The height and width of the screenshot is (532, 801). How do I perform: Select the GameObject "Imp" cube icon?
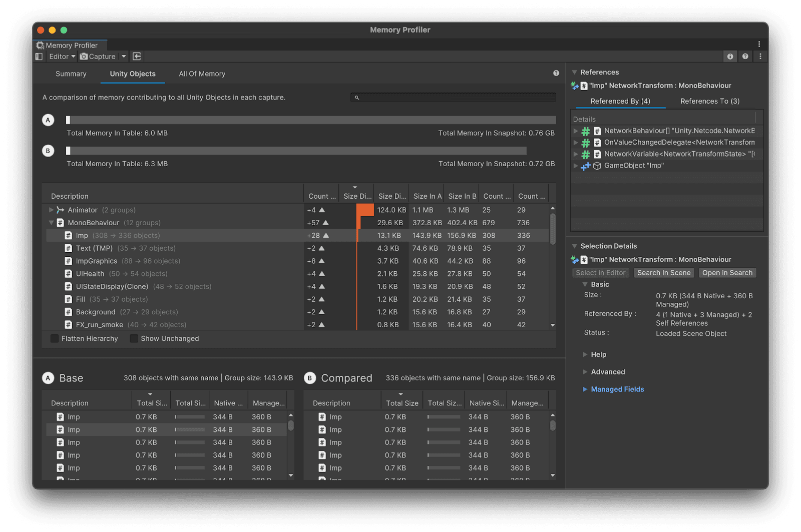[597, 166]
